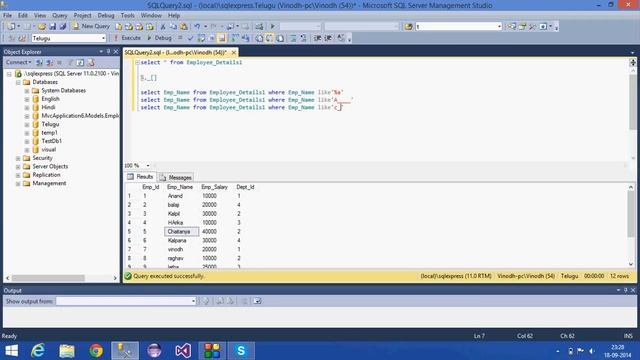Click the Execute button

127,38
